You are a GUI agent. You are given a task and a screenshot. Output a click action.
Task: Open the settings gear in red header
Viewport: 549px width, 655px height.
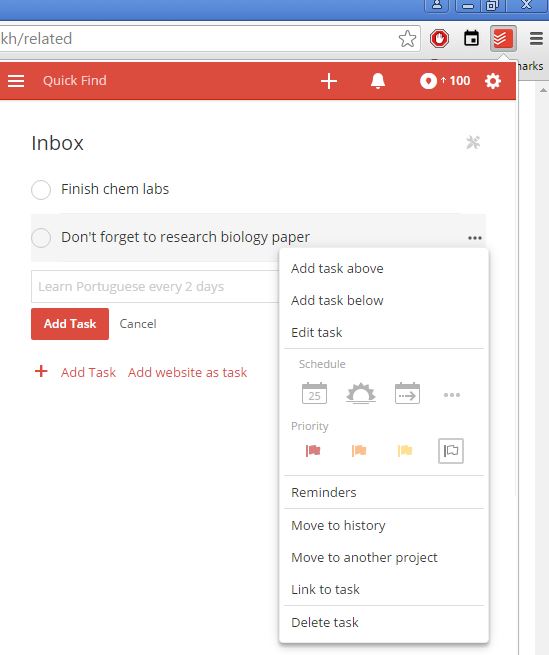[x=493, y=81]
